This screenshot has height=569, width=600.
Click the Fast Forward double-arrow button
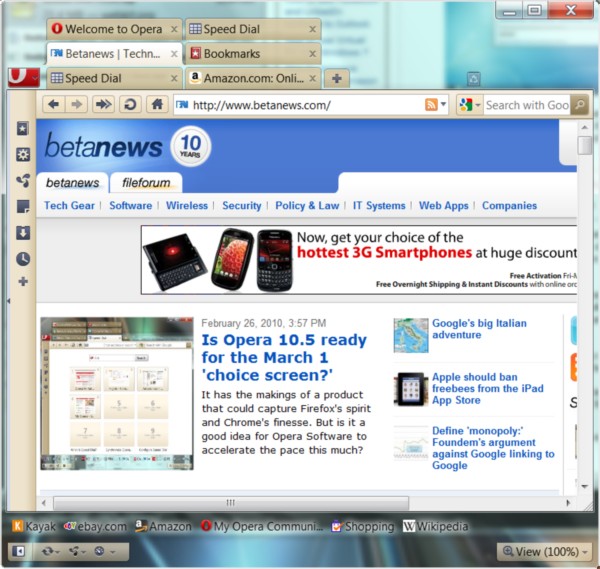coord(103,104)
